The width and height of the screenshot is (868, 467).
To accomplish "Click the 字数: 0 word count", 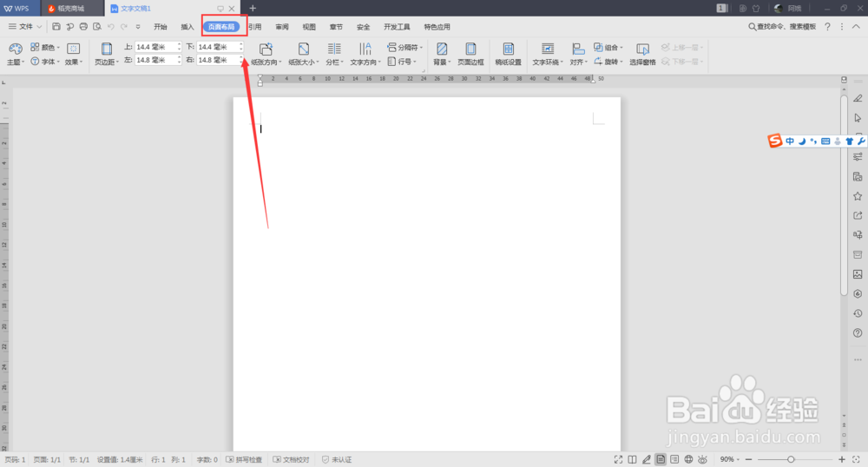I will (207, 459).
